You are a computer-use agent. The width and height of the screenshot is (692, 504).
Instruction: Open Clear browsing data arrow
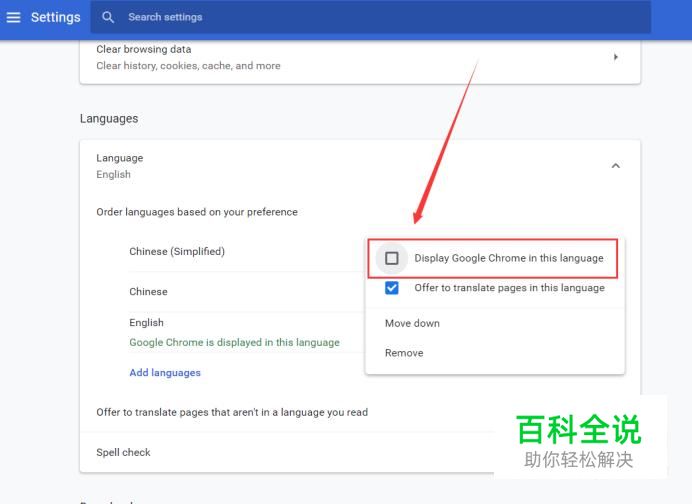pos(615,57)
